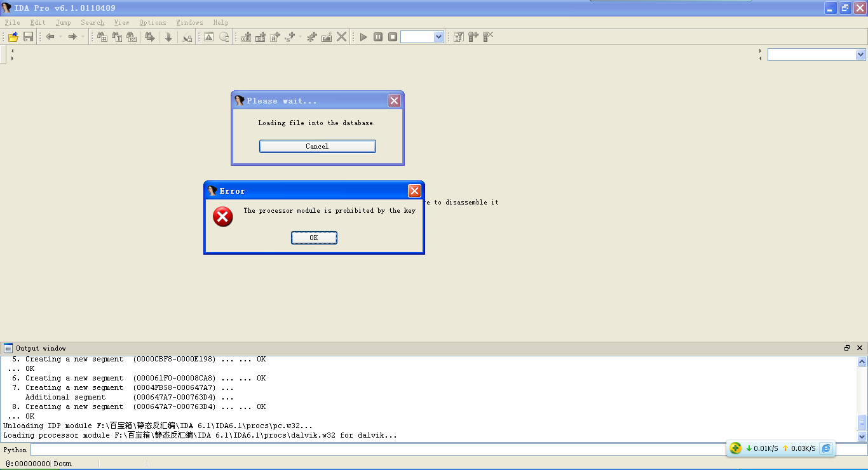Click the create DATA icon

click(x=261, y=37)
